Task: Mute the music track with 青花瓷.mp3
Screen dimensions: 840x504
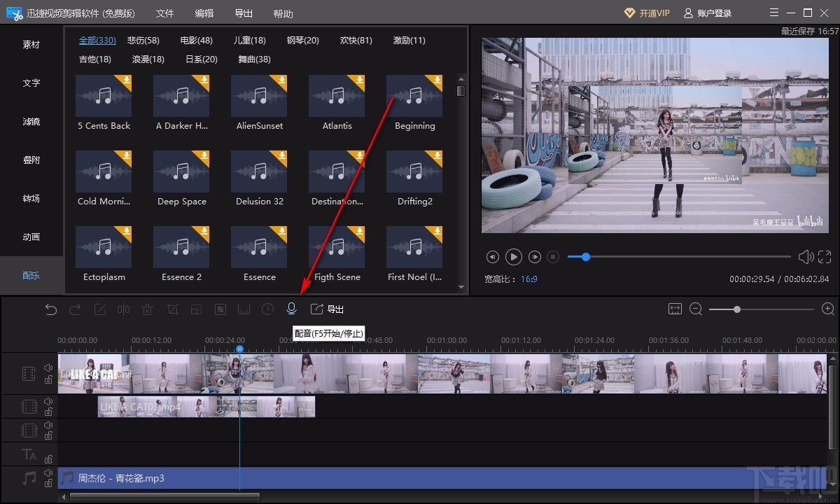Action: click(48, 472)
